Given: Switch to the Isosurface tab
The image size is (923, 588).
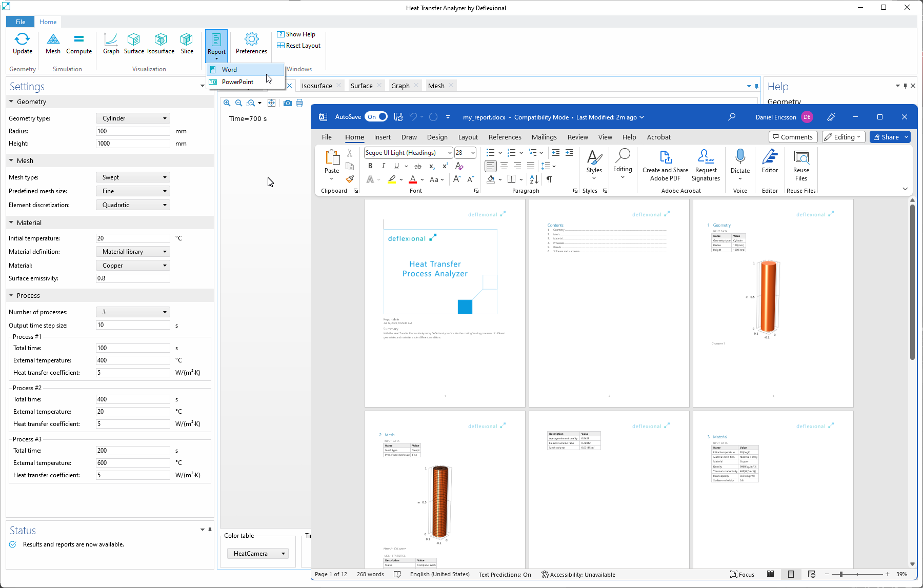Looking at the screenshot, I should pyautogui.click(x=316, y=86).
